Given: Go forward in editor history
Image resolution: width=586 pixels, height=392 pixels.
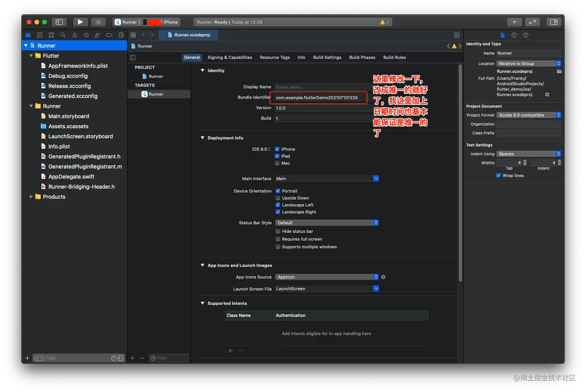Looking at the screenshot, I should point(152,35).
